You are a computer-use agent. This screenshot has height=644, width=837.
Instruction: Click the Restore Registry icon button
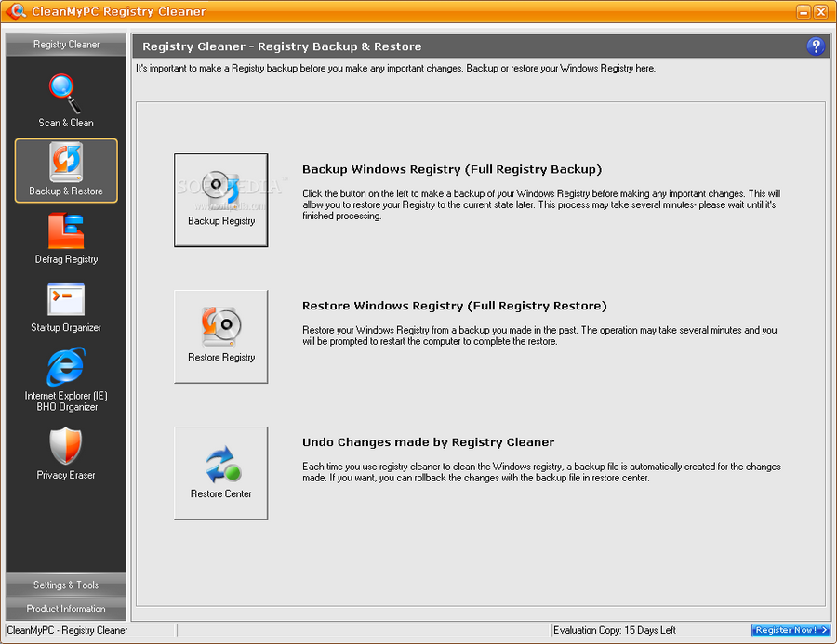click(x=220, y=336)
